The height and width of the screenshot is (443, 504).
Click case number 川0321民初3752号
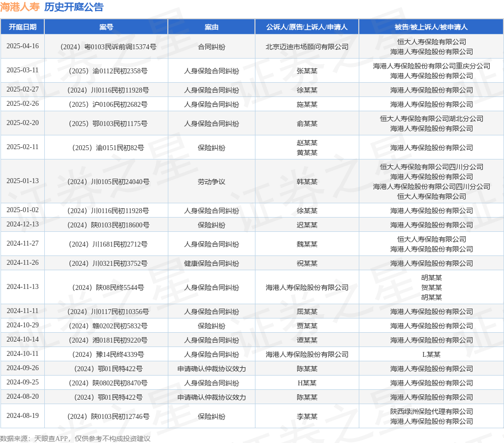[x=108, y=264]
